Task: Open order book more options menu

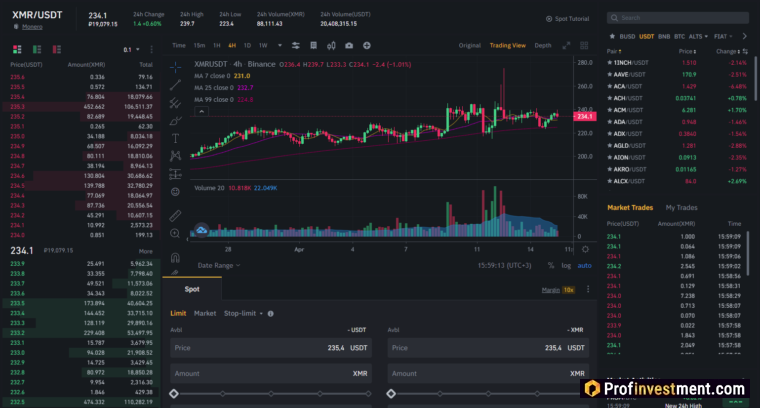Action: click(x=152, y=49)
